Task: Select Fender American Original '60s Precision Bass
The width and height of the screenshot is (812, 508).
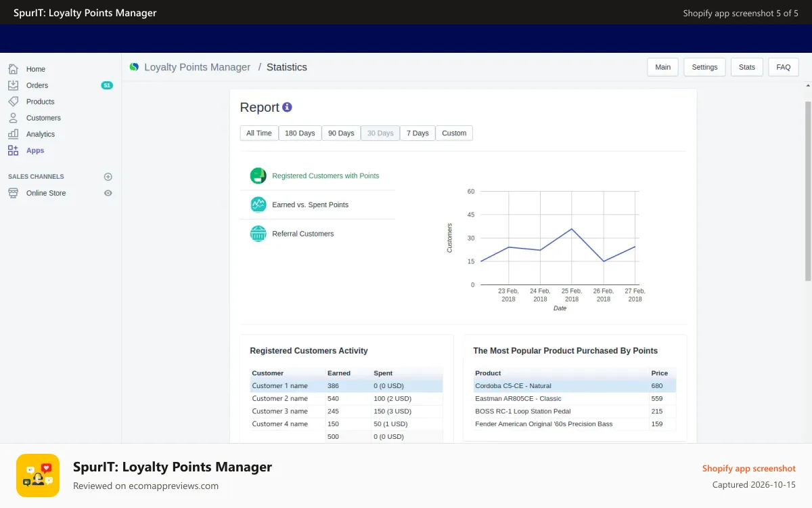Action: coord(543,425)
